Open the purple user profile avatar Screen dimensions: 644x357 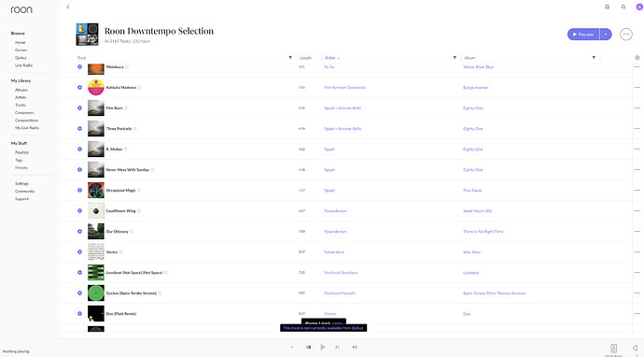[x=639, y=7]
